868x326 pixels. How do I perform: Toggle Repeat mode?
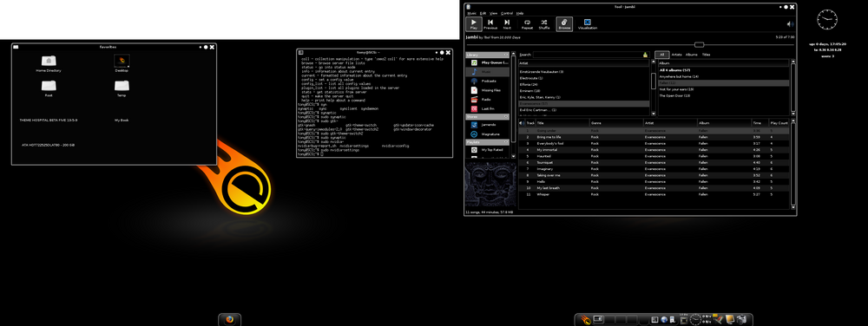tap(527, 23)
